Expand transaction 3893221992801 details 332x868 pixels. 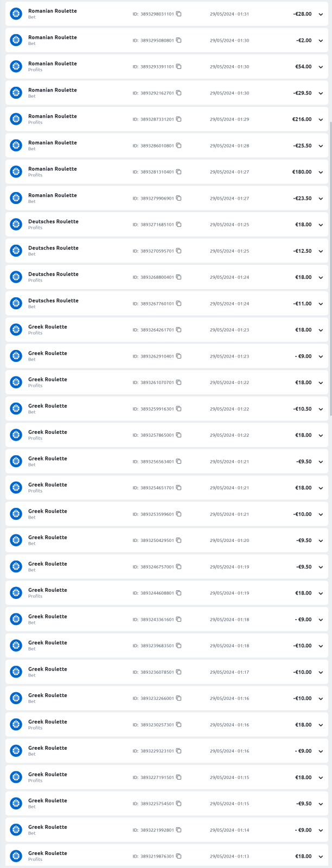click(x=321, y=830)
